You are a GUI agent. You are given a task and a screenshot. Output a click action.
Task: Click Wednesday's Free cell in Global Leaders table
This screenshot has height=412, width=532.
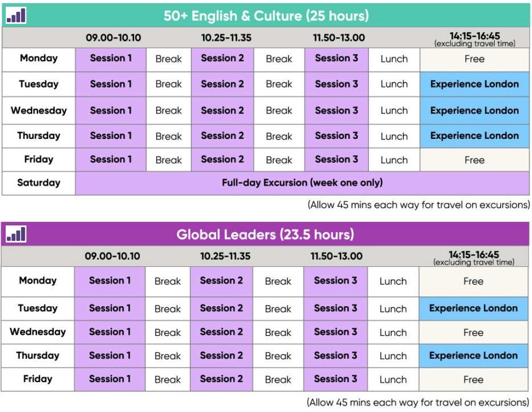[x=473, y=333]
